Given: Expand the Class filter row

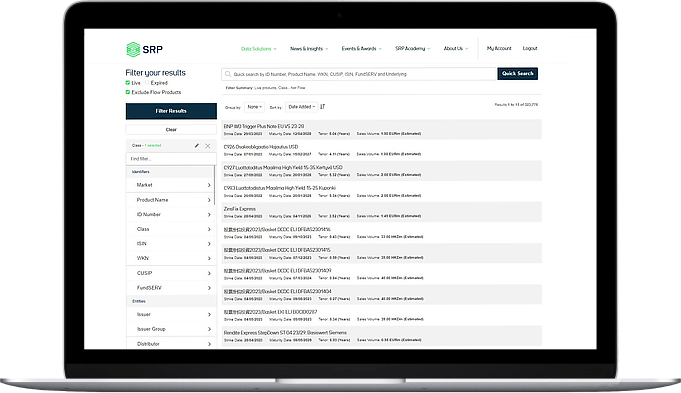Looking at the screenshot, I should (170, 229).
